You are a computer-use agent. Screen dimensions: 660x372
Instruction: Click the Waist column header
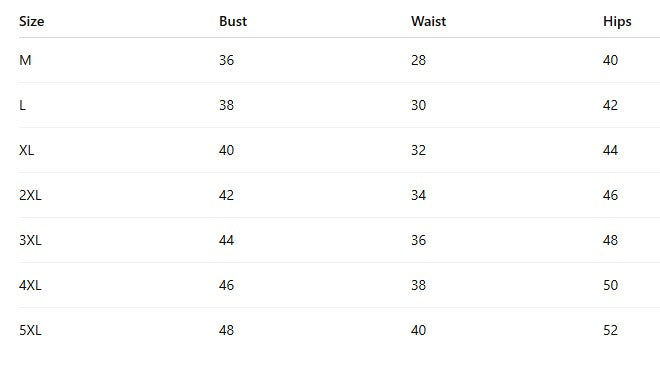click(x=428, y=21)
